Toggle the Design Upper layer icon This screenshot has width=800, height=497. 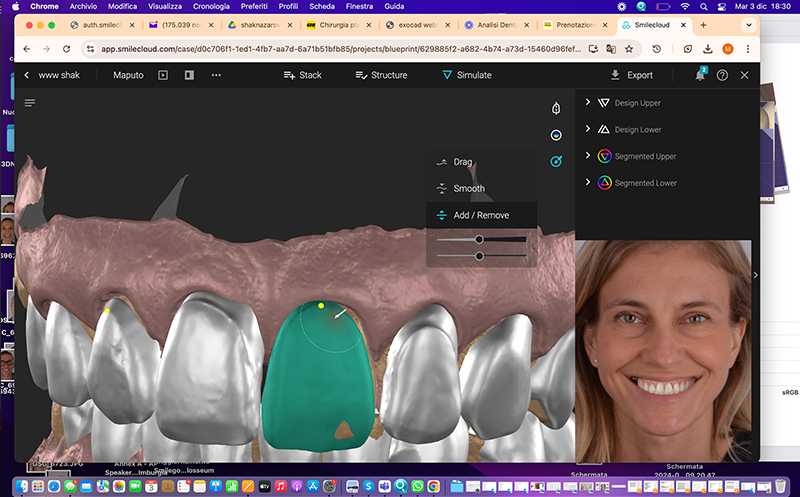[604, 103]
